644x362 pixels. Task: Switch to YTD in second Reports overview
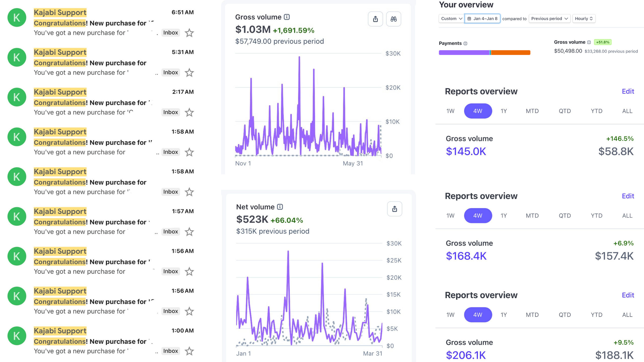(x=597, y=216)
